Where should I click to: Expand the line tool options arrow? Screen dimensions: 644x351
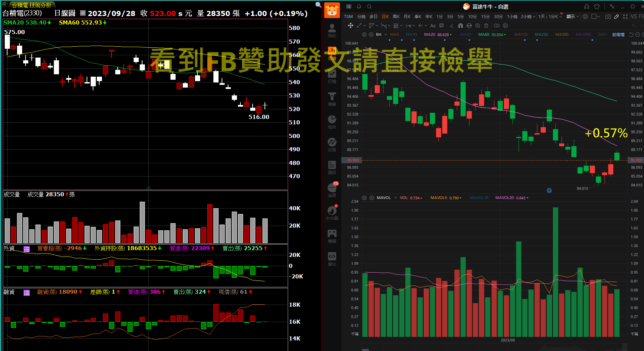[x=364, y=26]
